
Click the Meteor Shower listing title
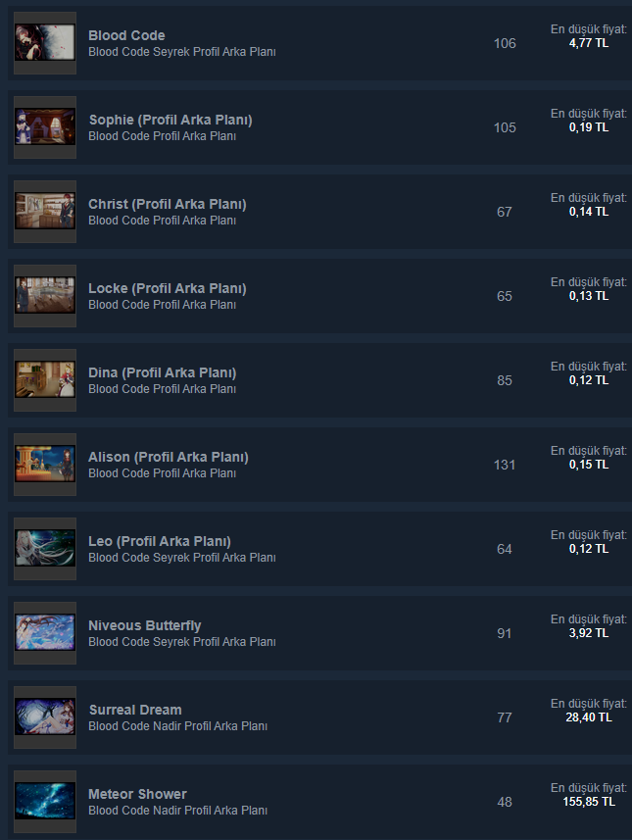pos(137,794)
